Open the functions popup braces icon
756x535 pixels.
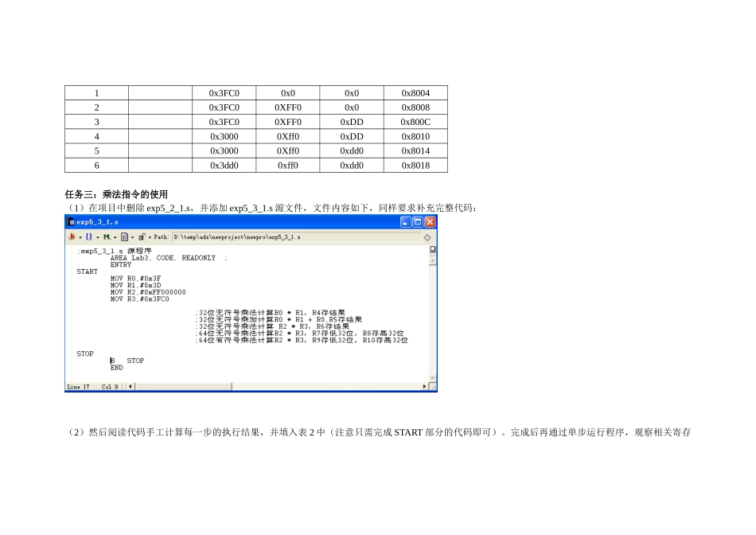click(88, 237)
